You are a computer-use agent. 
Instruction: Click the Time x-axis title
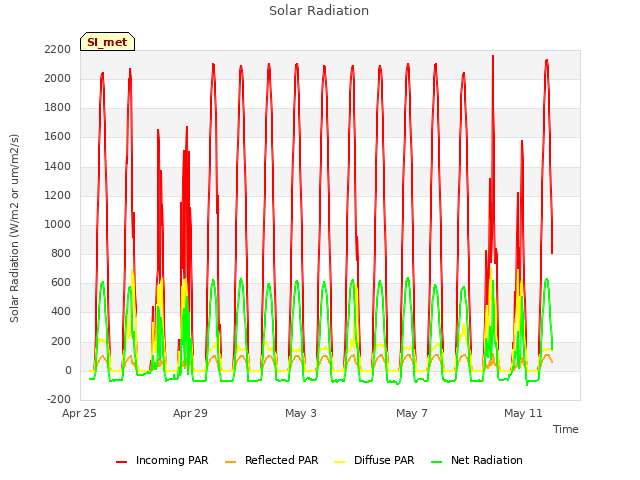(566, 429)
